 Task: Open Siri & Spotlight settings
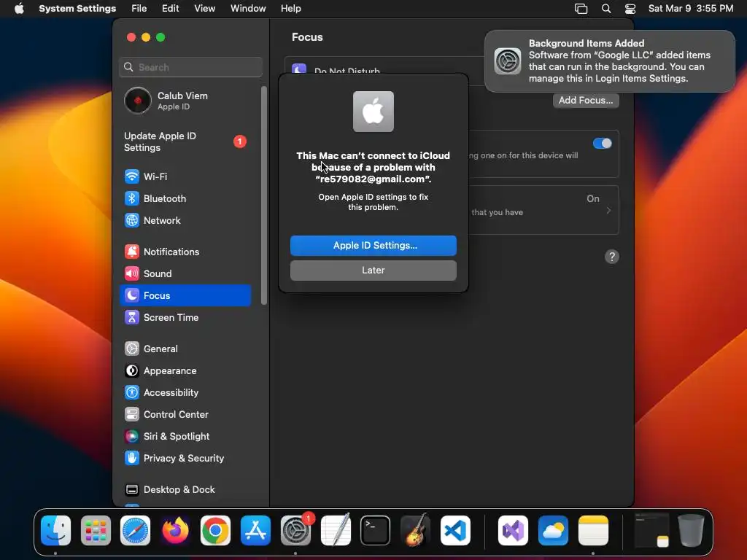click(x=185, y=437)
